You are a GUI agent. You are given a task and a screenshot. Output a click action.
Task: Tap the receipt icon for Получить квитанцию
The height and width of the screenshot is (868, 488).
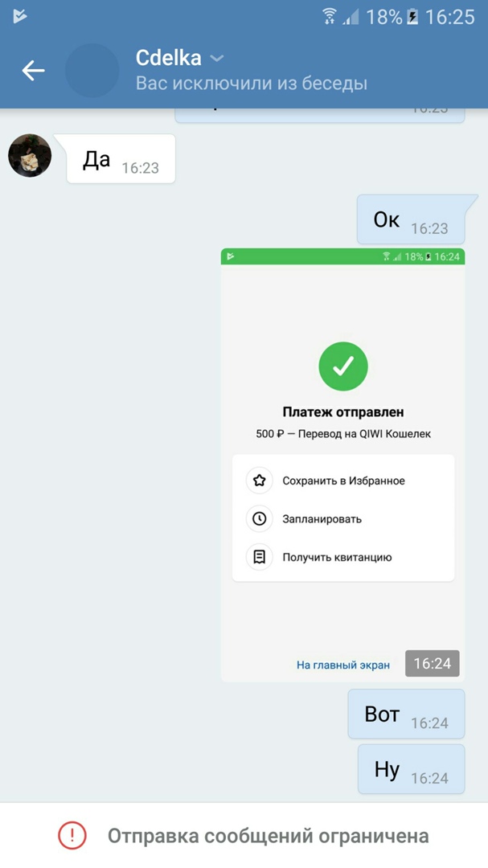(259, 557)
